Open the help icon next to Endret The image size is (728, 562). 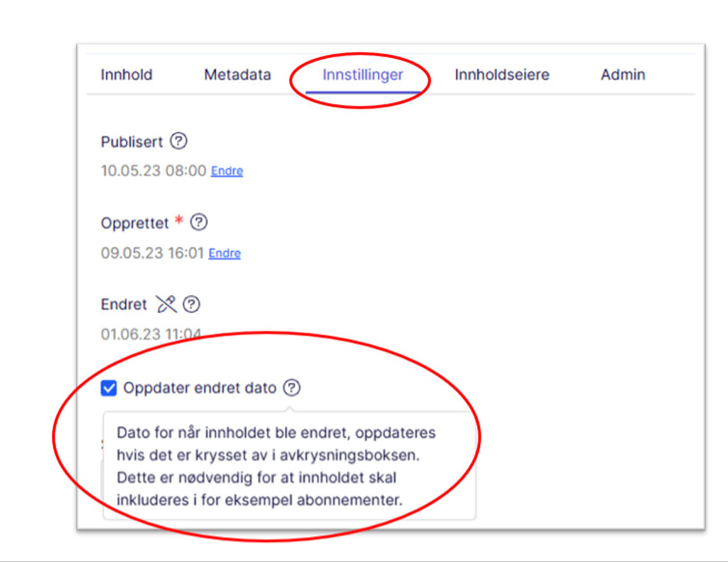[191, 304]
